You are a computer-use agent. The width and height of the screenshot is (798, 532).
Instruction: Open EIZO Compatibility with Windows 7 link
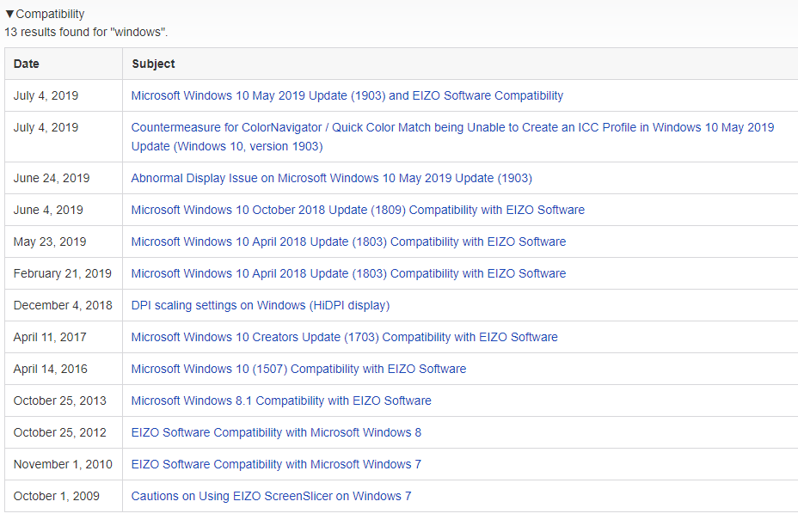tap(276, 464)
